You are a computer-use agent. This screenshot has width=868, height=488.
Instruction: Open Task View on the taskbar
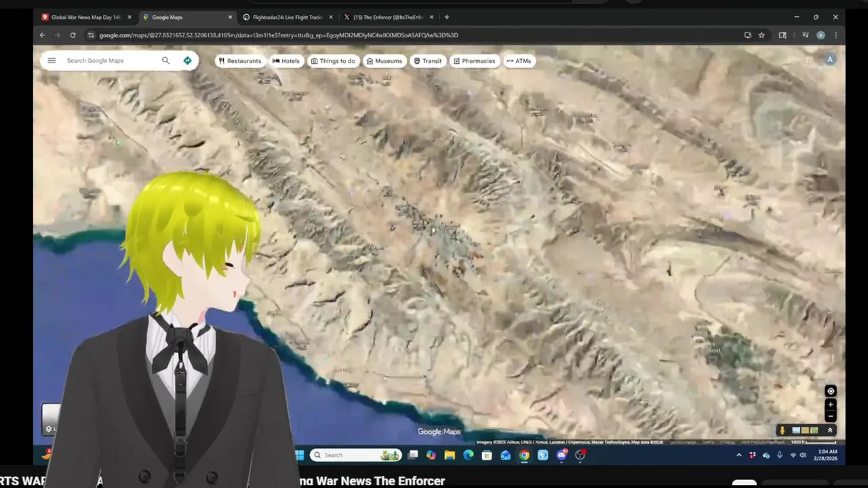[x=413, y=455]
